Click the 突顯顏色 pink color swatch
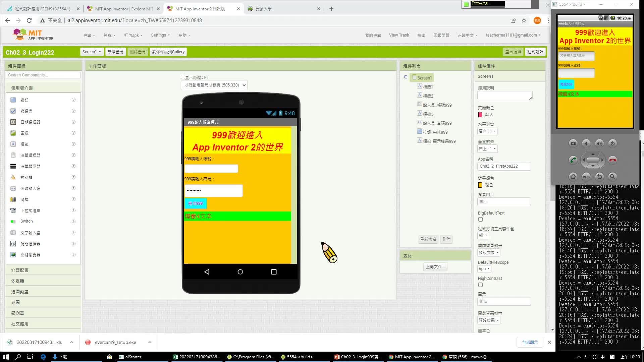Image resolution: width=644 pixels, height=362 pixels. (x=480, y=115)
